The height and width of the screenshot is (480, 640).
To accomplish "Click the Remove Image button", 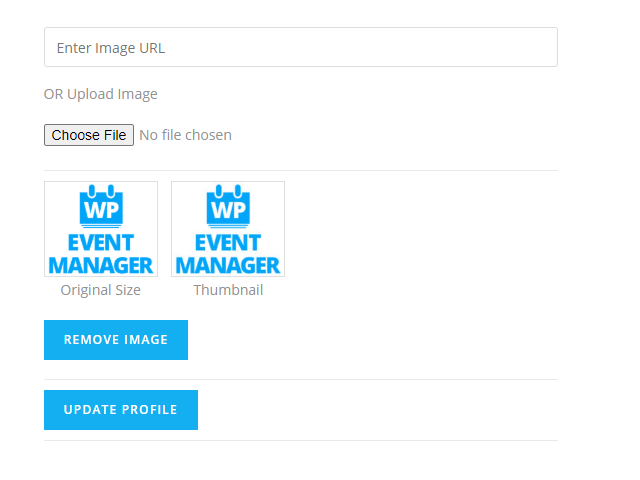I will point(116,340).
